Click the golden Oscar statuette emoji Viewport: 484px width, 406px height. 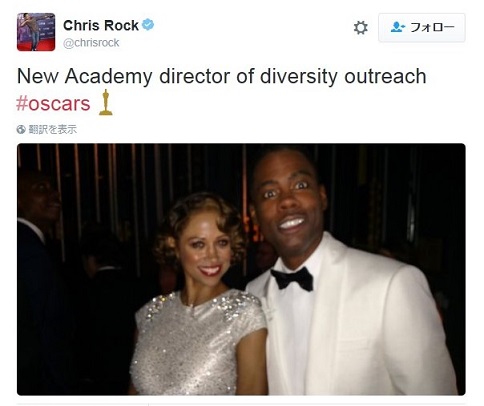coord(106,102)
